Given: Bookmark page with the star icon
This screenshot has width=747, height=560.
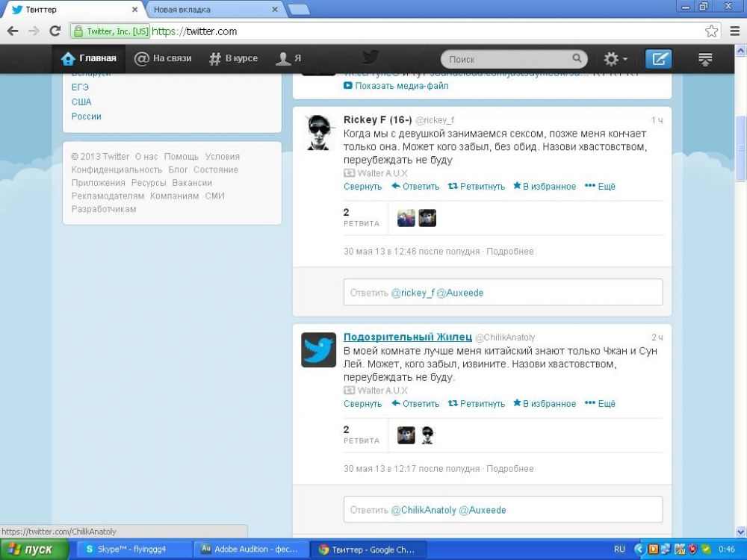Looking at the screenshot, I should coord(712,31).
